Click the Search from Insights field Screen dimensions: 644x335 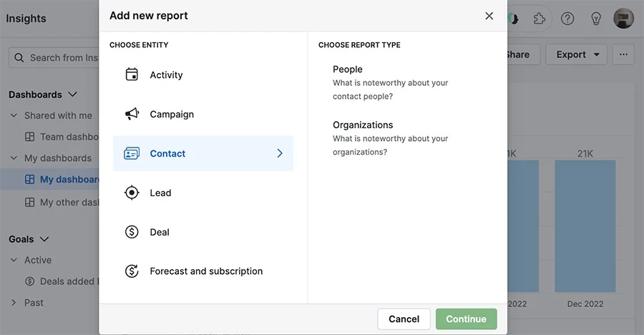tap(54, 57)
